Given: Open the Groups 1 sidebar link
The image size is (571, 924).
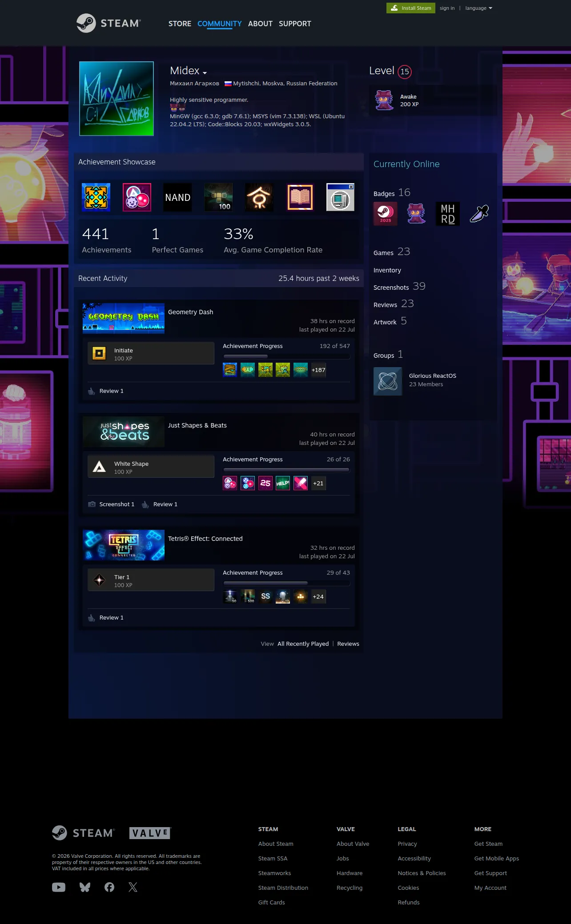Looking at the screenshot, I should point(388,355).
